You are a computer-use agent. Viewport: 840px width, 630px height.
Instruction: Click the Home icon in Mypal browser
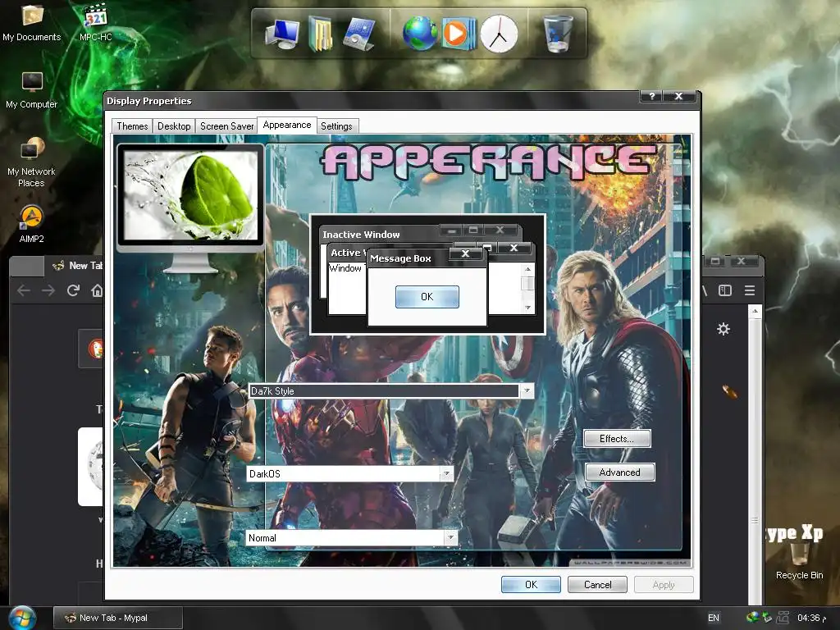pyautogui.click(x=97, y=290)
